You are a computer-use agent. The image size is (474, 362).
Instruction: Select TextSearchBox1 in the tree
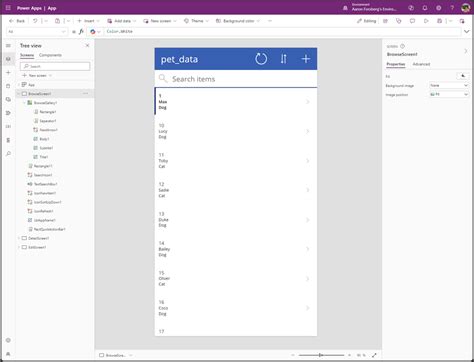click(46, 184)
